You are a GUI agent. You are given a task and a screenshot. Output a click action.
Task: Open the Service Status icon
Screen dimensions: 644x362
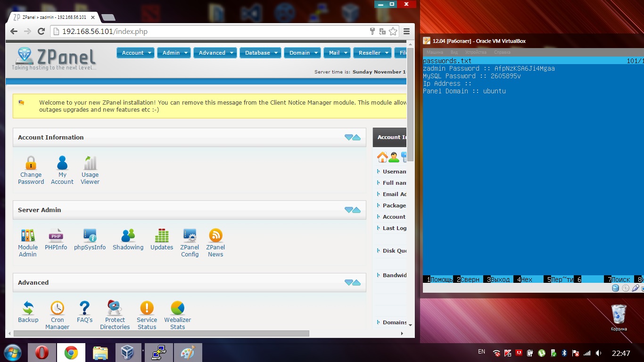point(147,308)
